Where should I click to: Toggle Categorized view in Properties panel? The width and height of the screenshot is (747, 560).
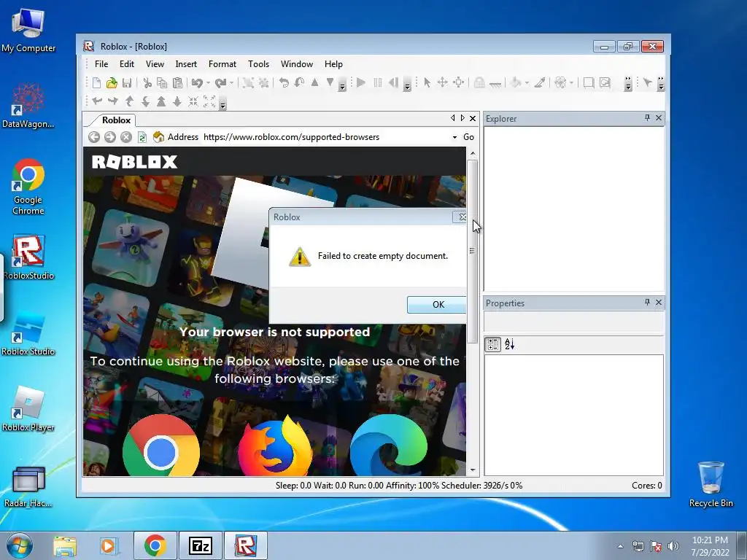click(493, 344)
